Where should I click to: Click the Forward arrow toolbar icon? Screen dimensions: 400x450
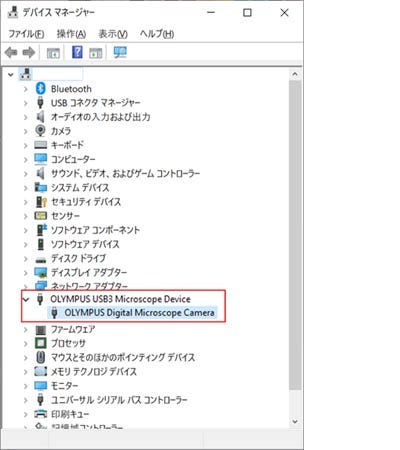[x=29, y=52]
